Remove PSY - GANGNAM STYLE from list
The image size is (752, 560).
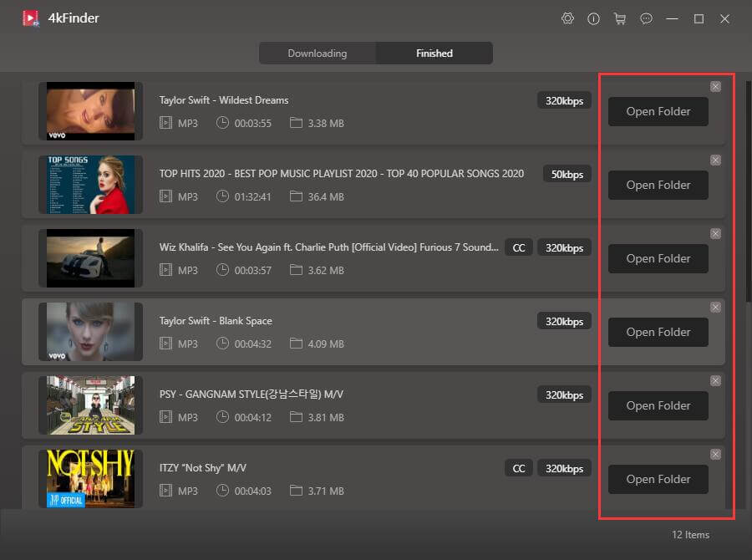tap(715, 380)
